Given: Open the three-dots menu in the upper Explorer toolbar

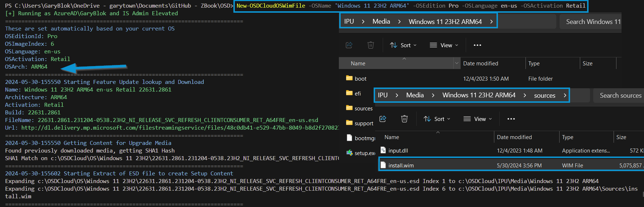Looking at the screenshot, I should 477,45.
